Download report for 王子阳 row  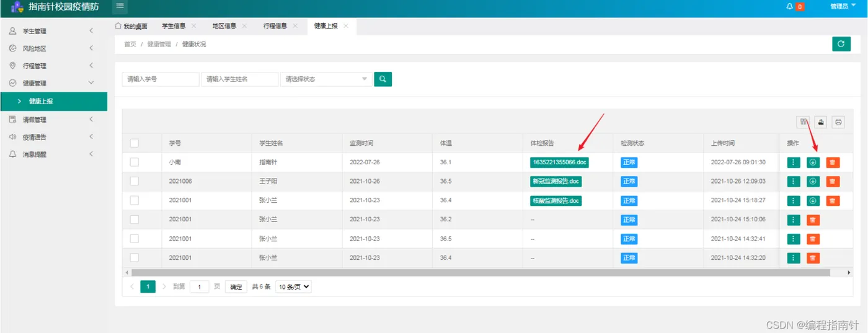(813, 182)
